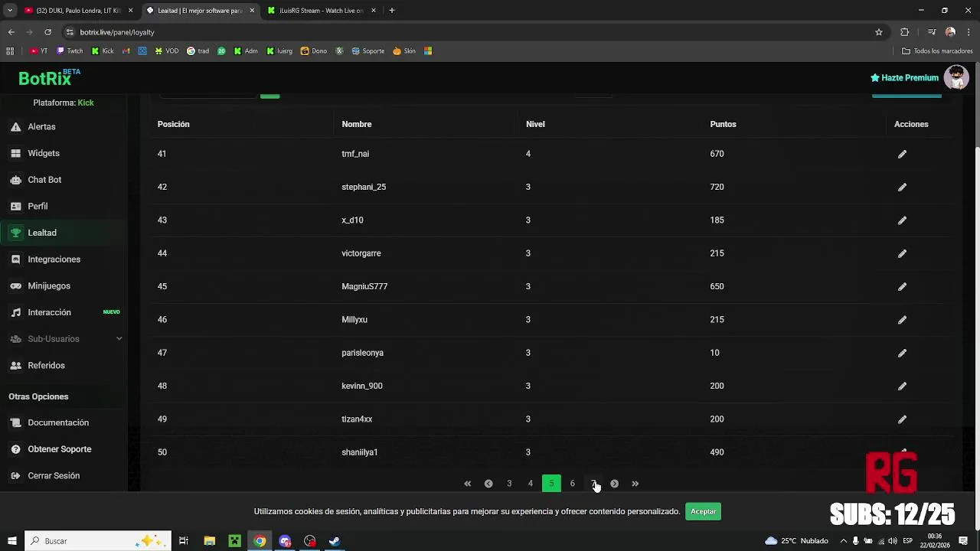
Task: Open VOD bookmark
Action: (167, 51)
